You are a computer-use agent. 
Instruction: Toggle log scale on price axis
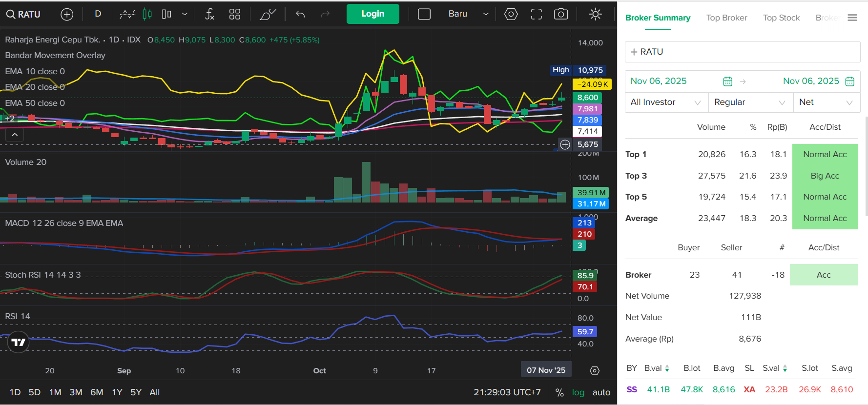coord(578,392)
